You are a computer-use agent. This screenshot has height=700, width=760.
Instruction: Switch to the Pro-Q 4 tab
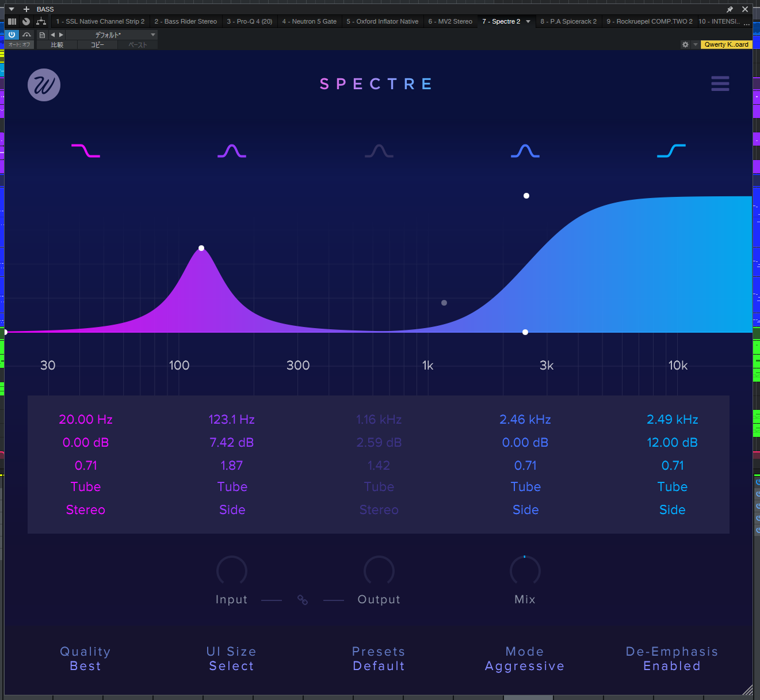(x=249, y=22)
